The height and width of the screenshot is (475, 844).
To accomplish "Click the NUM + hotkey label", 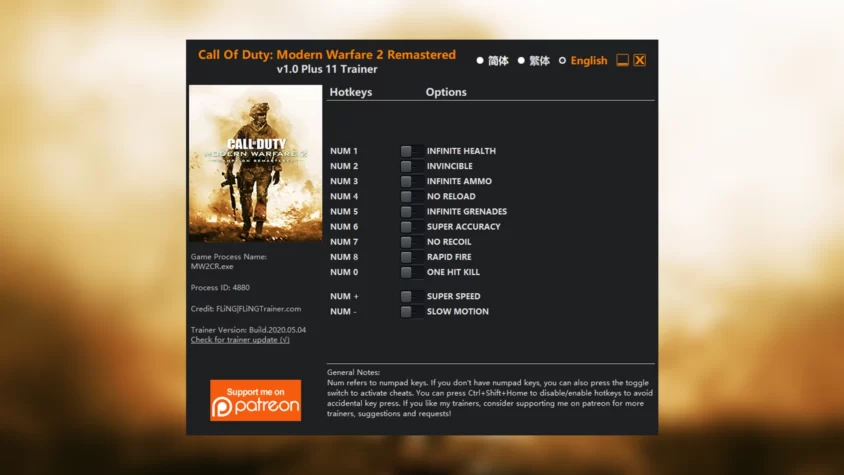I will [x=344, y=296].
